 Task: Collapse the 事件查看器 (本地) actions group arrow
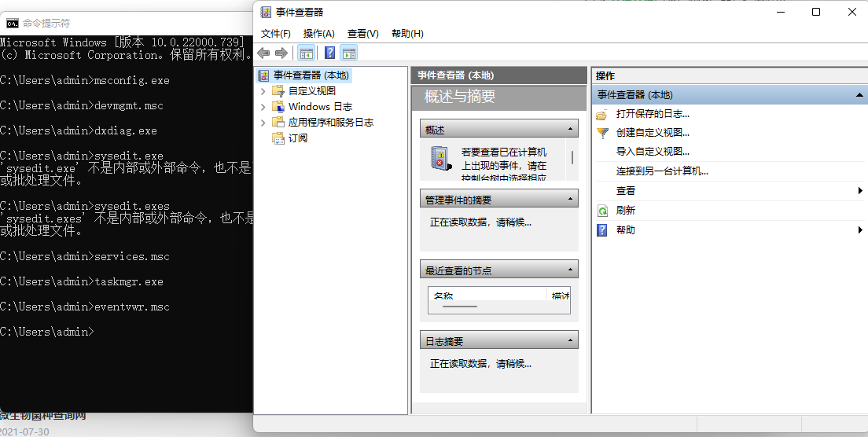[x=859, y=95]
